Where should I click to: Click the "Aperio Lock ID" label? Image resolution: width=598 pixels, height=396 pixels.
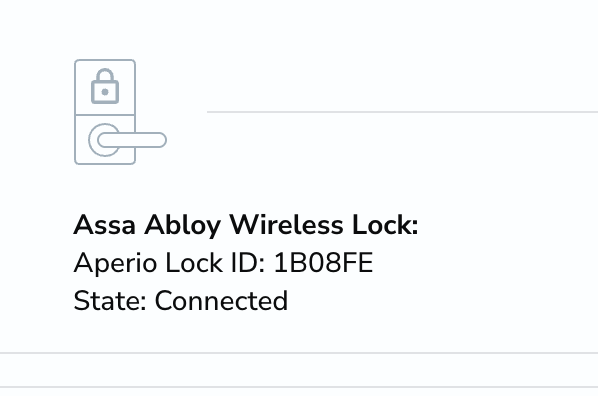pyautogui.click(x=169, y=263)
